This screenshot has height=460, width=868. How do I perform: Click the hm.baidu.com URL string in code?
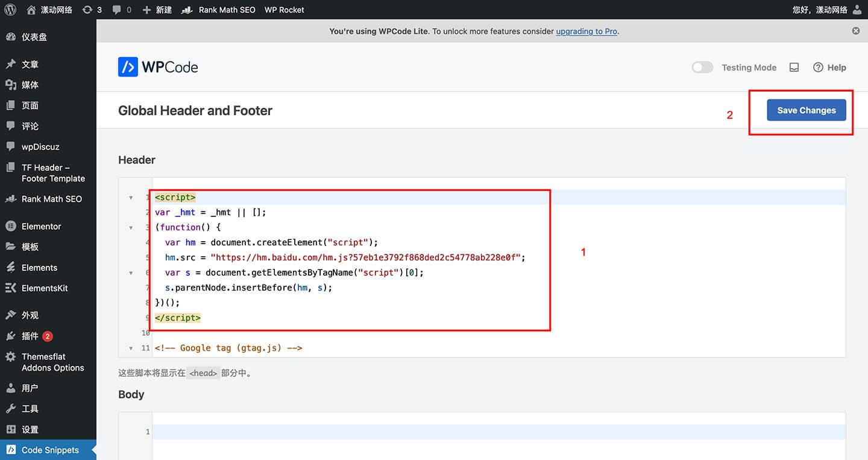pyautogui.click(x=365, y=257)
